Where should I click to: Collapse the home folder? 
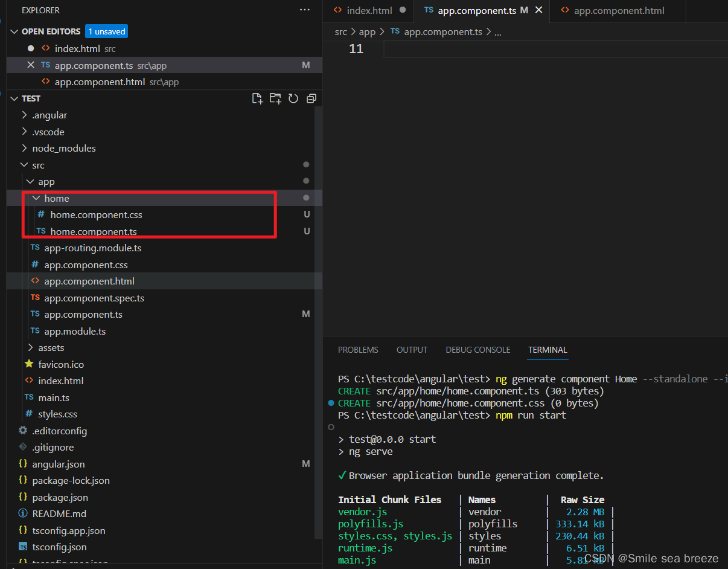(36, 198)
